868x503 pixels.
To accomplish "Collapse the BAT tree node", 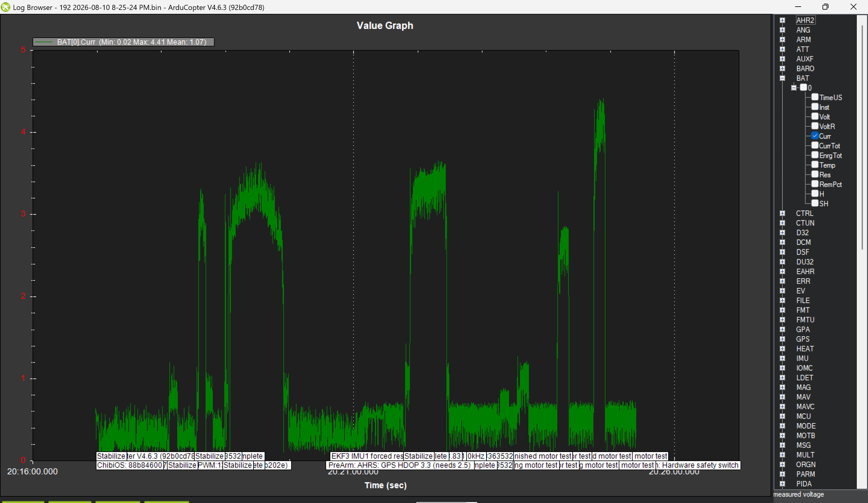I will 782,78.
